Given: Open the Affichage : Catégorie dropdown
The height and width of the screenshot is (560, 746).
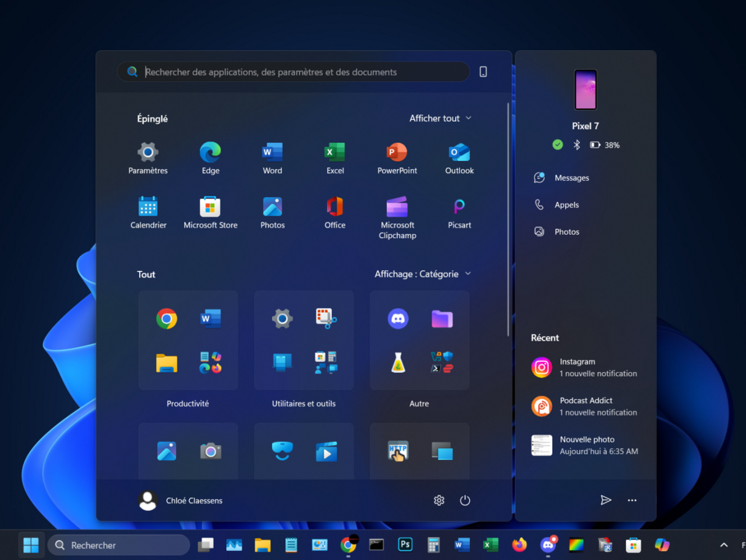Looking at the screenshot, I should 423,274.
